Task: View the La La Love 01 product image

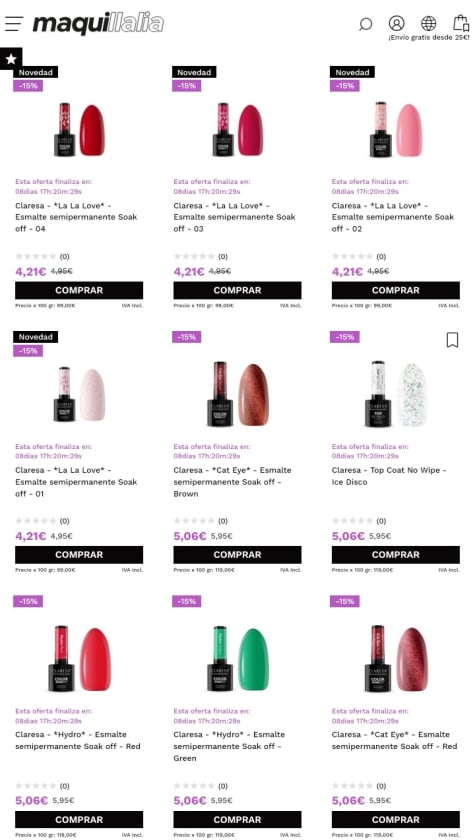Action: point(79,394)
